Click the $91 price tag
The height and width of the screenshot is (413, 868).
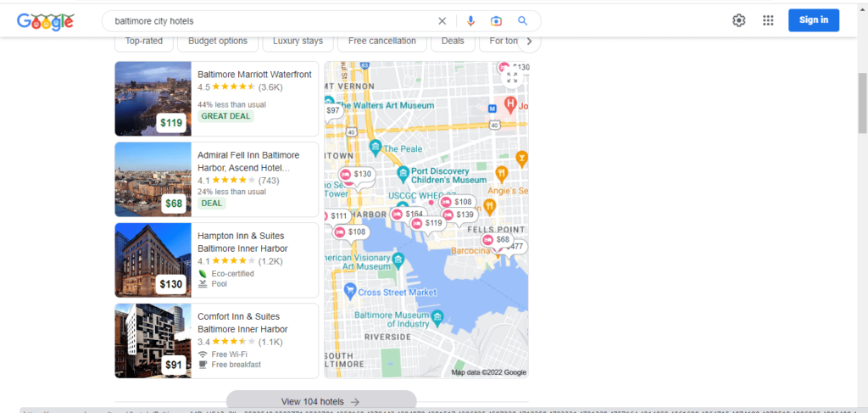click(x=173, y=366)
